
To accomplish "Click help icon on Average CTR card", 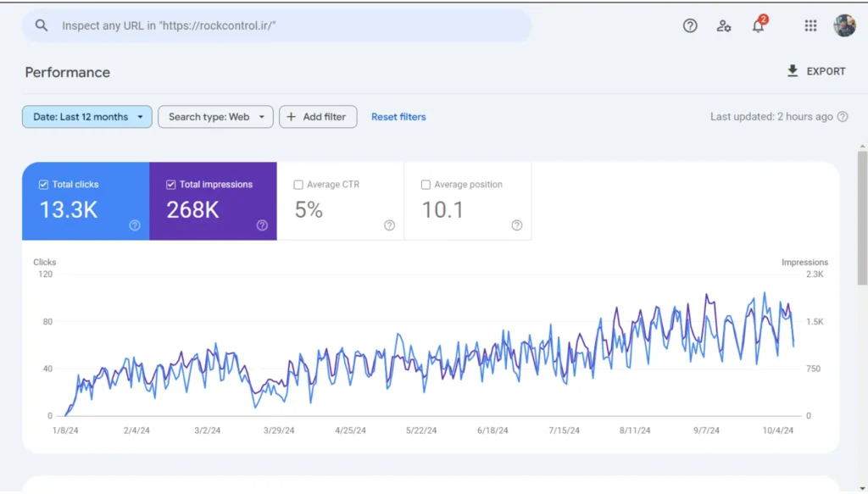I will pos(389,225).
